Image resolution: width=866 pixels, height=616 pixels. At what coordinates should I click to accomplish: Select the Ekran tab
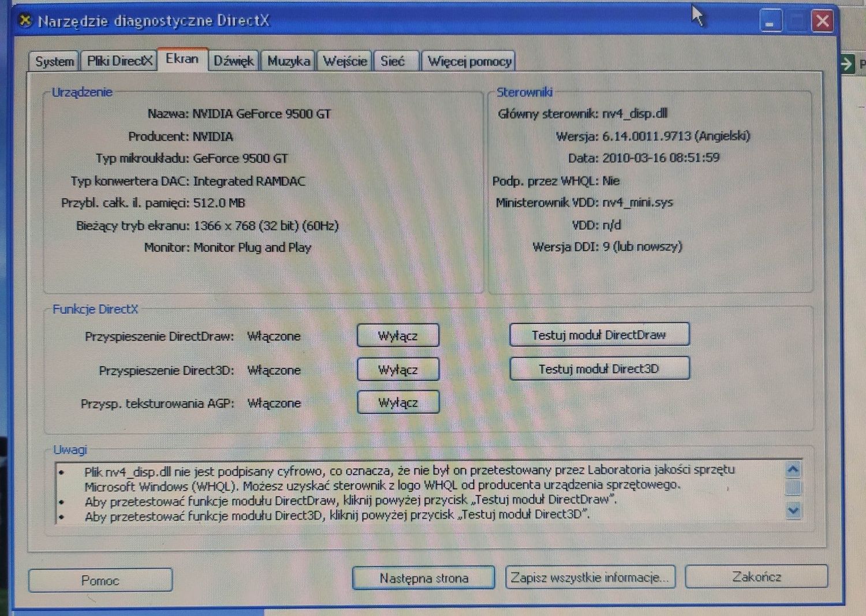tap(182, 59)
